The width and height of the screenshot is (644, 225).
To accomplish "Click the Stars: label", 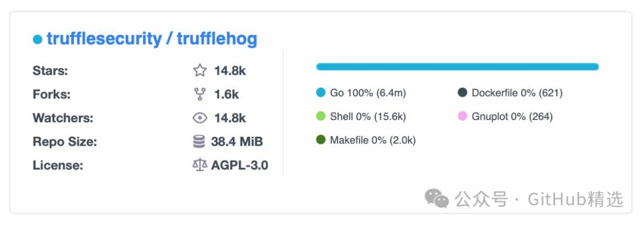I will point(50,71).
